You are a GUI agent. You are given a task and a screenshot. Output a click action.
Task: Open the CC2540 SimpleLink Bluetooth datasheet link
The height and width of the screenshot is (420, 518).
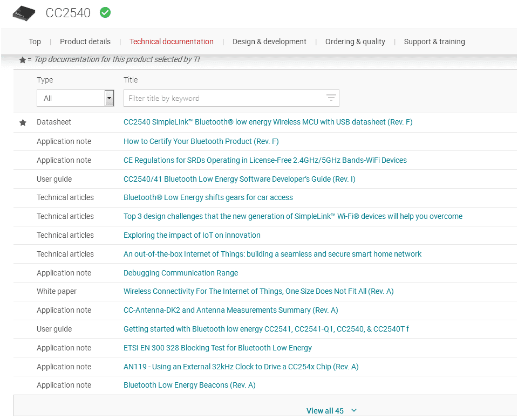(x=268, y=122)
